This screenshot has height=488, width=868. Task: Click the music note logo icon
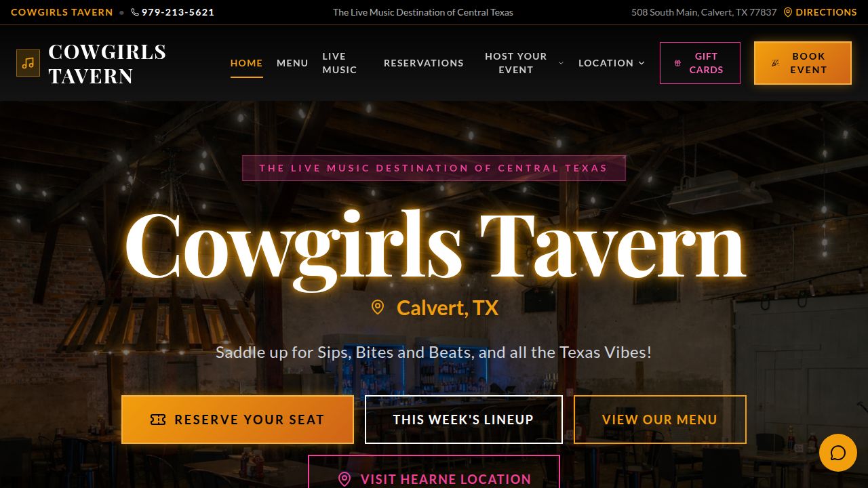pos(28,63)
